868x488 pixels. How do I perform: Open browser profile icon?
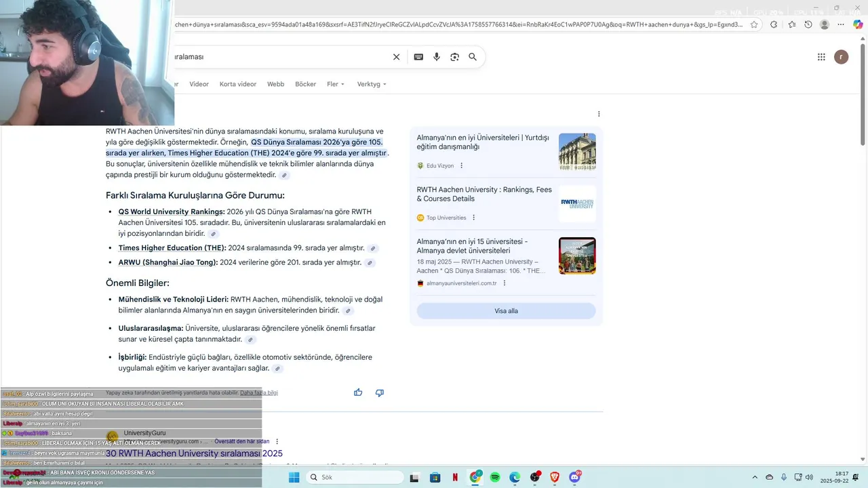click(x=825, y=24)
